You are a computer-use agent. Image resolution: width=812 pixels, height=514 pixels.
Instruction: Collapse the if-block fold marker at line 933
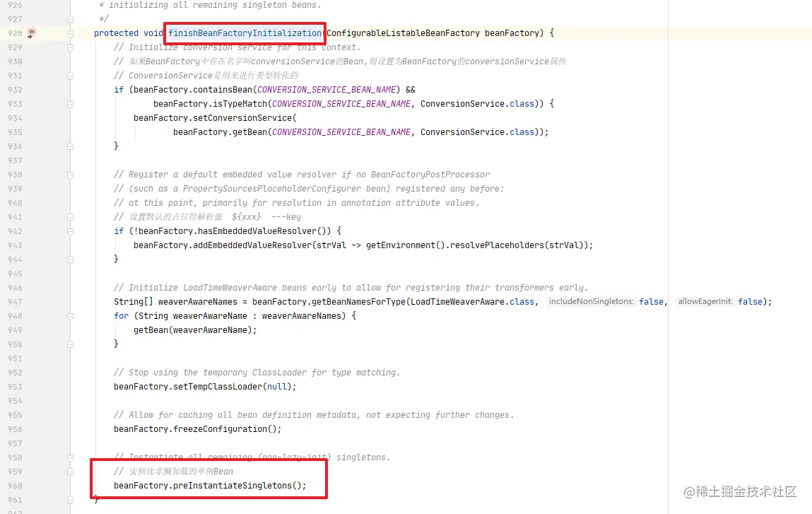pyautogui.click(x=70, y=104)
